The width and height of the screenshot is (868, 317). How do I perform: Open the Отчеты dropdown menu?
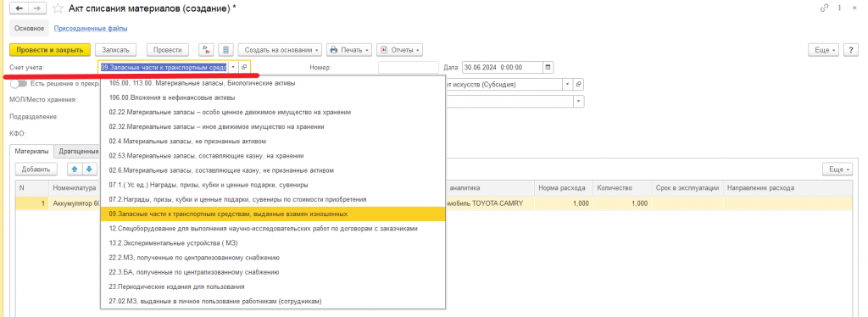(400, 50)
